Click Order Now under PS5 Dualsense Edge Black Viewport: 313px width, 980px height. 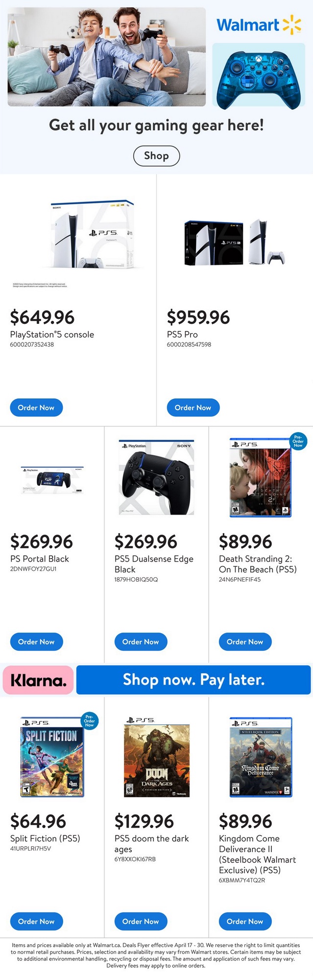141,642
